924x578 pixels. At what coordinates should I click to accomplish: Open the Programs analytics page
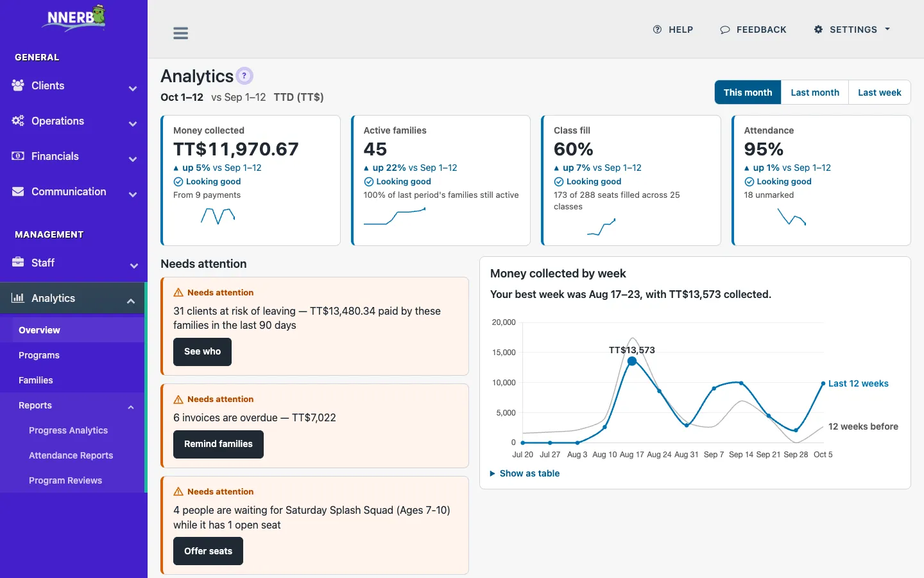(x=73, y=355)
